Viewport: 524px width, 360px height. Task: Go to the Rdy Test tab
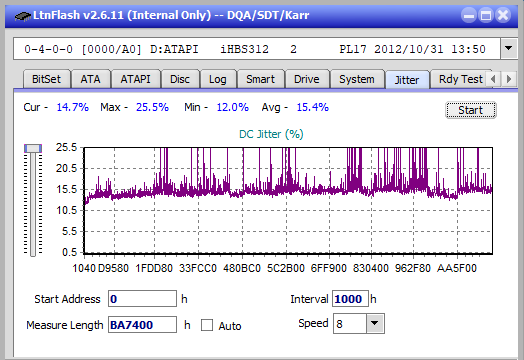point(461,79)
